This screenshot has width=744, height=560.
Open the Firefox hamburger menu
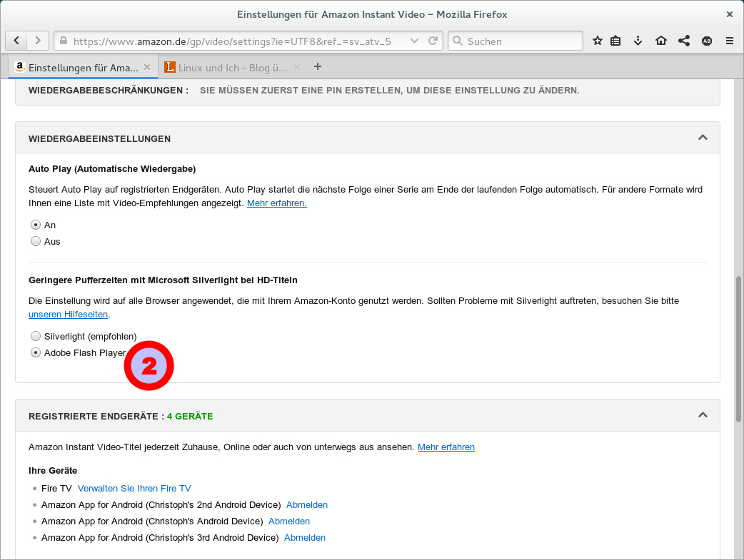(x=730, y=41)
